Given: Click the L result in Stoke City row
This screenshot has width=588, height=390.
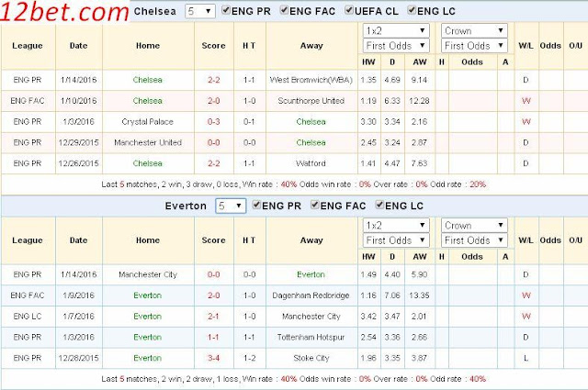Looking at the screenshot, I should pos(526,358).
